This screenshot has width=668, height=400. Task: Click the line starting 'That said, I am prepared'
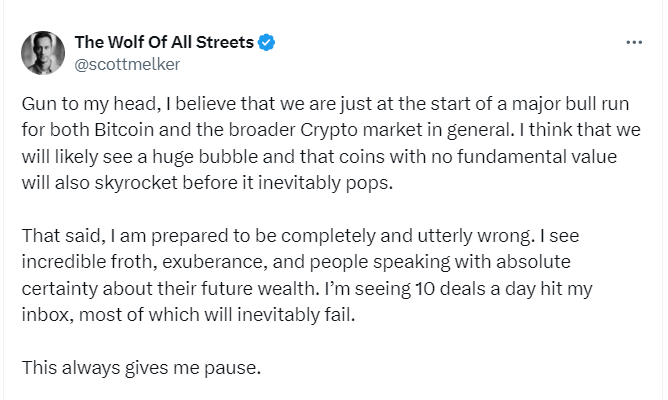300,236
